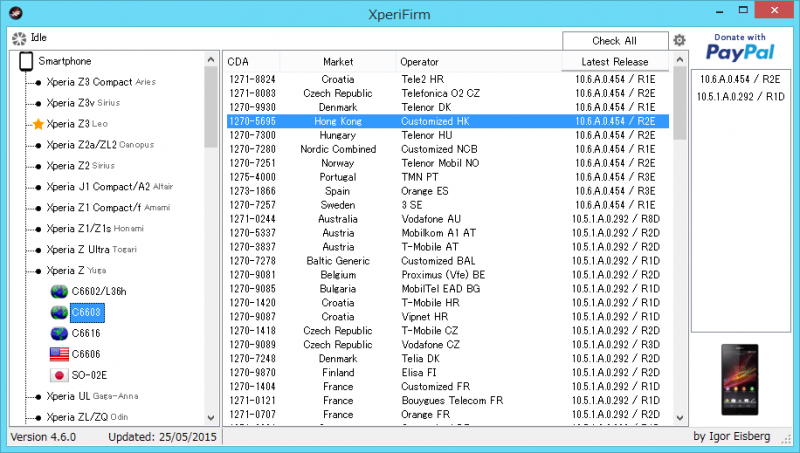800x453 pixels.
Task: Select Xperia Z2a/ZL2 Canopus in tree
Action: point(100,145)
